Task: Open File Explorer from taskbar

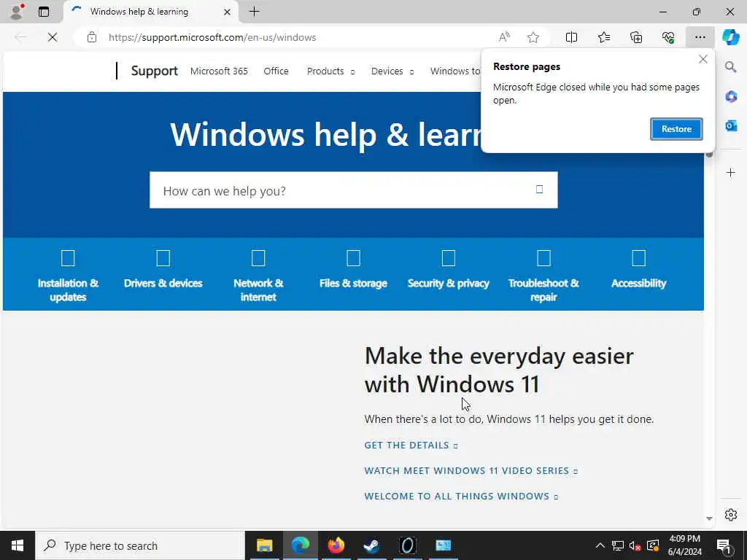Action: (264, 545)
